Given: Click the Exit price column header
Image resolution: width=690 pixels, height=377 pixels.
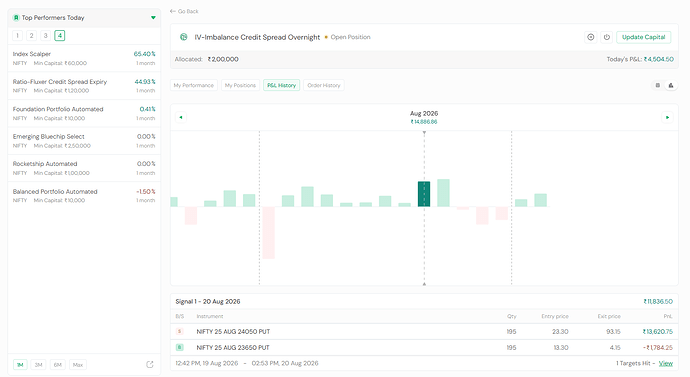Looking at the screenshot, I should [x=609, y=316].
